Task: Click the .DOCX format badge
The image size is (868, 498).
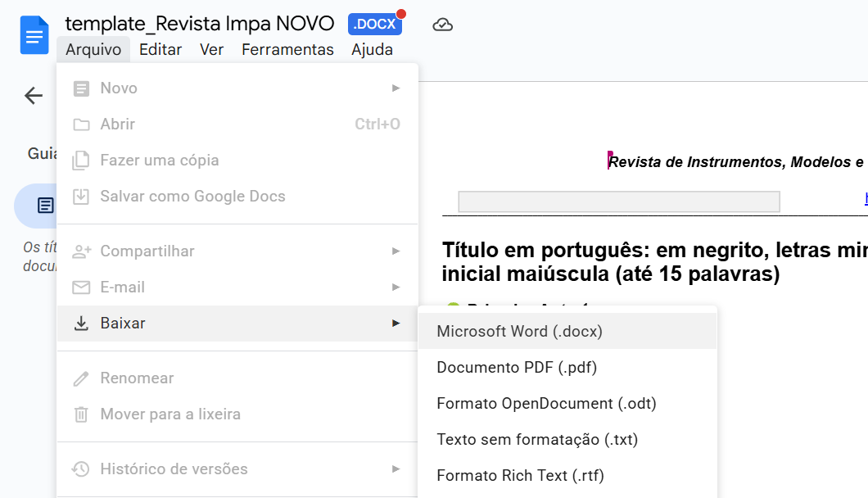Action: 374,25
